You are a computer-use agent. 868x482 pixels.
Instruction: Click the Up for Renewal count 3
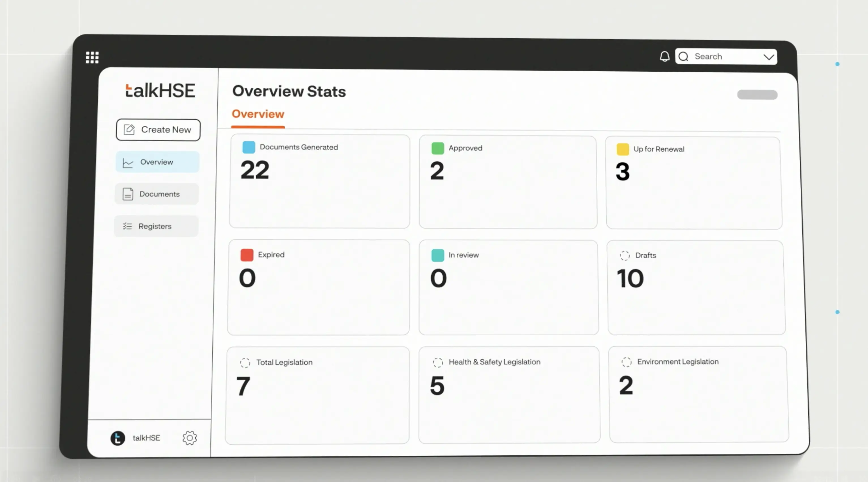pyautogui.click(x=623, y=171)
